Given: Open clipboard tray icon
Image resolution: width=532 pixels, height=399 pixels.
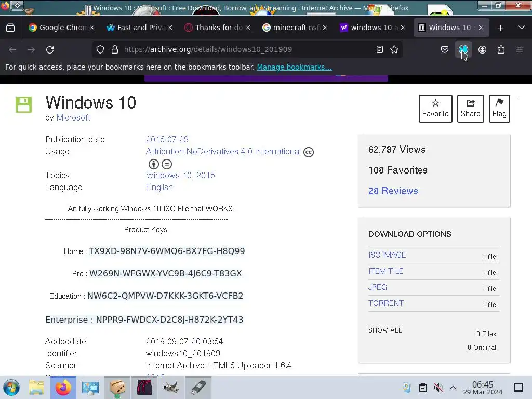Looking at the screenshot, I should pyautogui.click(x=423, y=388).
